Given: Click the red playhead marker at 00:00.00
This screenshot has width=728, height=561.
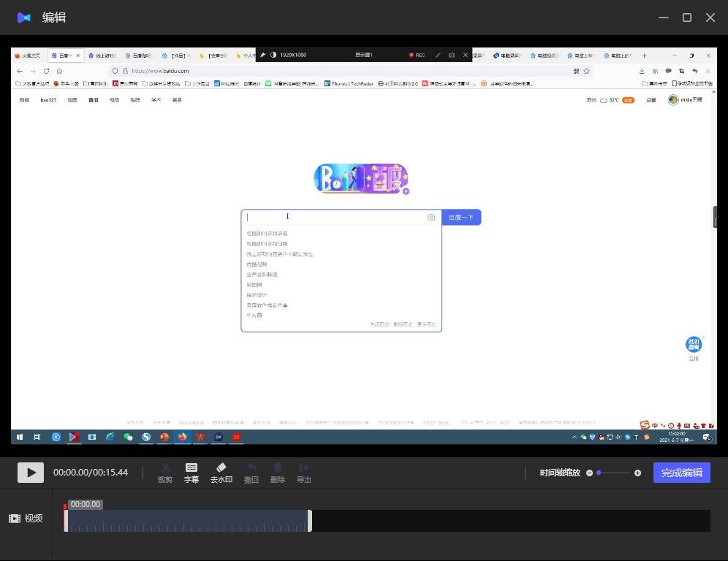Looking at the screenshot, I should [65, 507].
